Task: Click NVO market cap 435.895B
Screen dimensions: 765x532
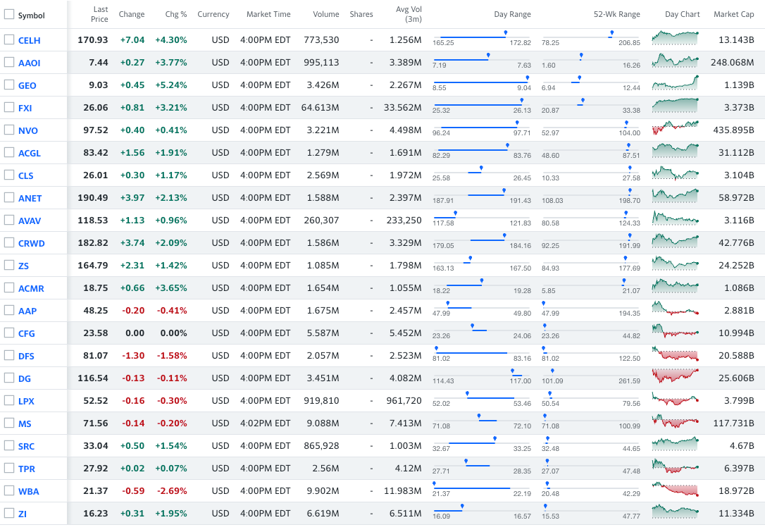Action: point(733,130)
